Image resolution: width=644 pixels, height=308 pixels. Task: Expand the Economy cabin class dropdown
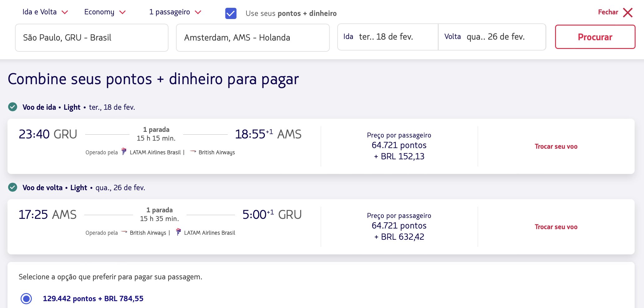105,12
